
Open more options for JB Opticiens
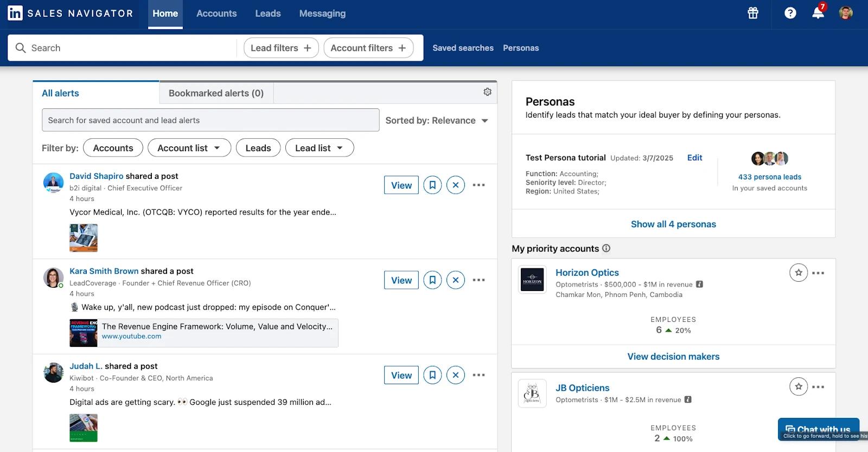(x=818, y=387)
